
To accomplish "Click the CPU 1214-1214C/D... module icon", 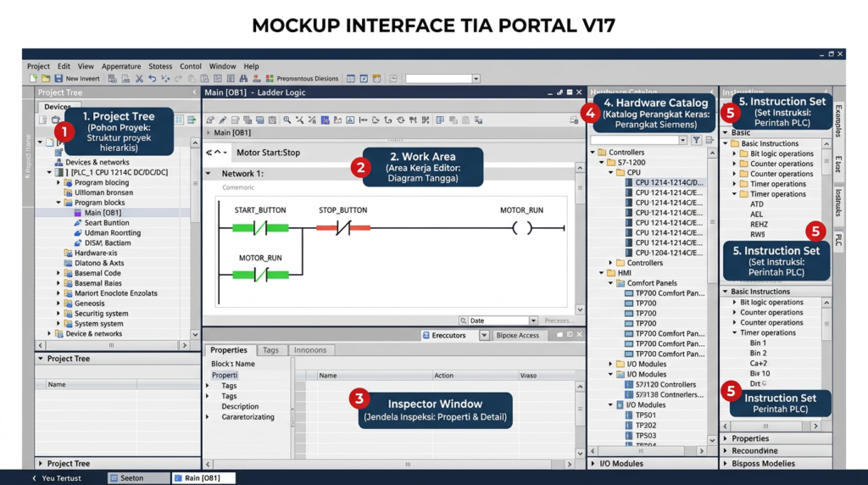I will click(629, 182).
